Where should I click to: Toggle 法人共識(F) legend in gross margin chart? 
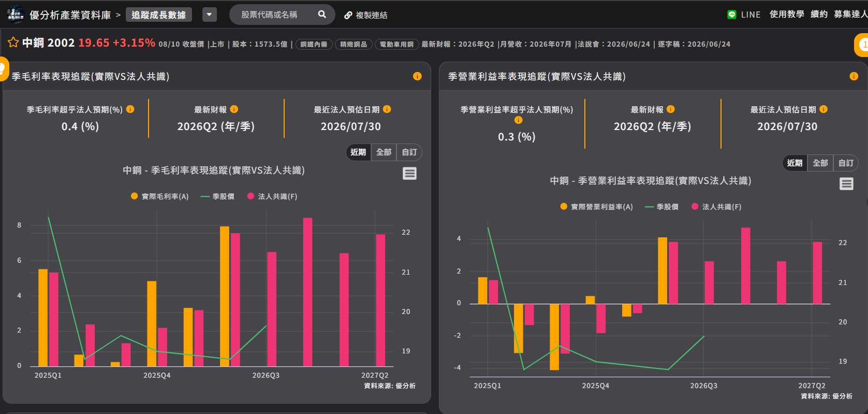272,196
